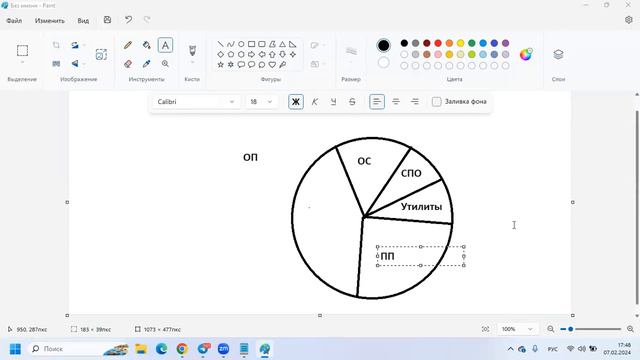Toggle Strikethrough formatting
Screen dimensions: 640x360
[352, 102]
